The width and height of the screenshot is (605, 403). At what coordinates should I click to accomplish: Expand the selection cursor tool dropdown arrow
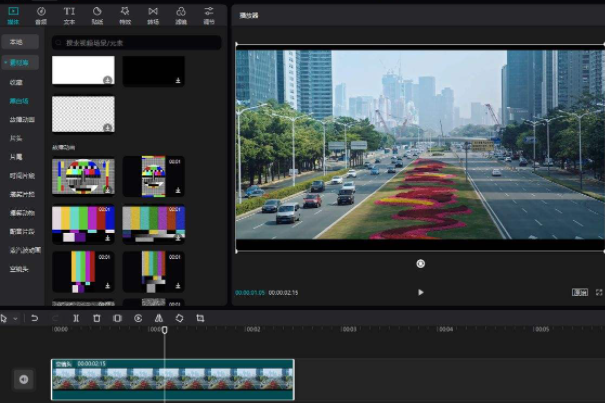[x=14, y=318]
